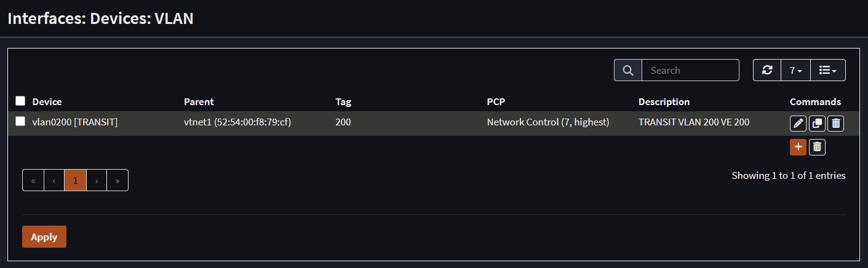868x268 pixels.
Task: Jump to first page with « button
Action: 33,180
